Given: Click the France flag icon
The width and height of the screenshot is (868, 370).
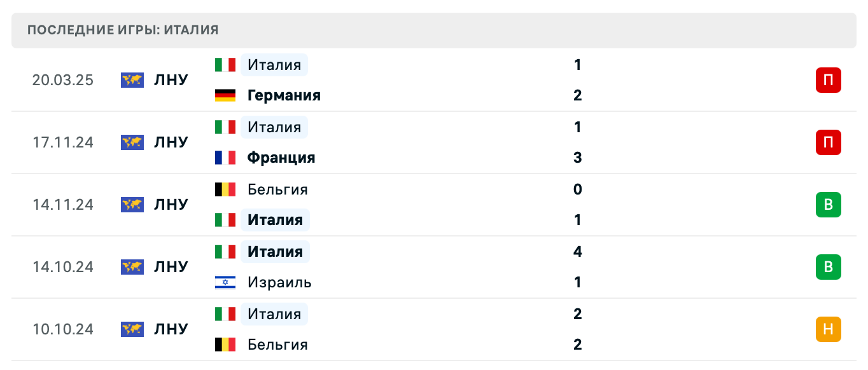Looking at the screenshot, I should click(225, 158).
